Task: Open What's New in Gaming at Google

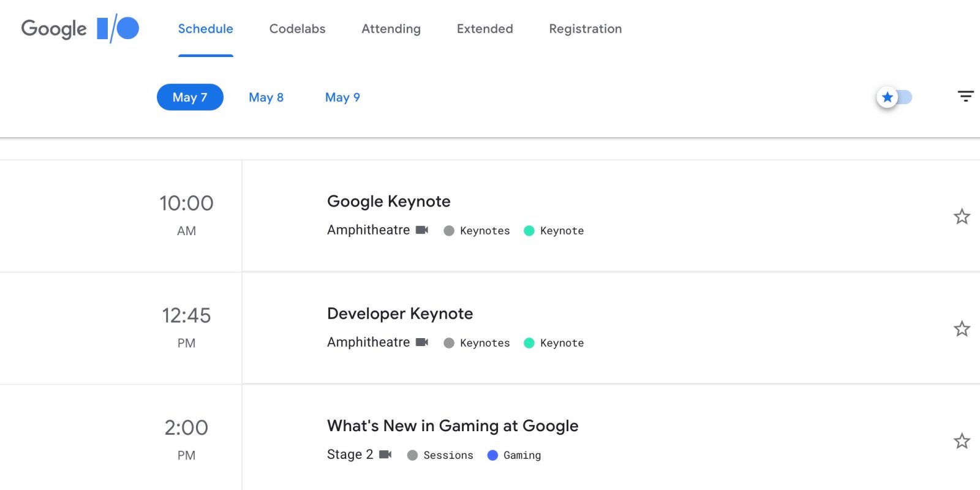Action: click(x=453, y=426)
